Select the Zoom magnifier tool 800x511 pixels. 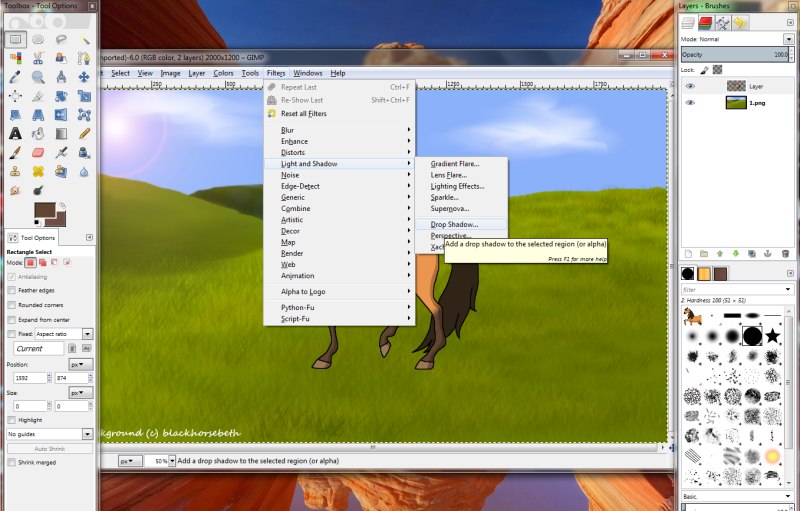38,77
